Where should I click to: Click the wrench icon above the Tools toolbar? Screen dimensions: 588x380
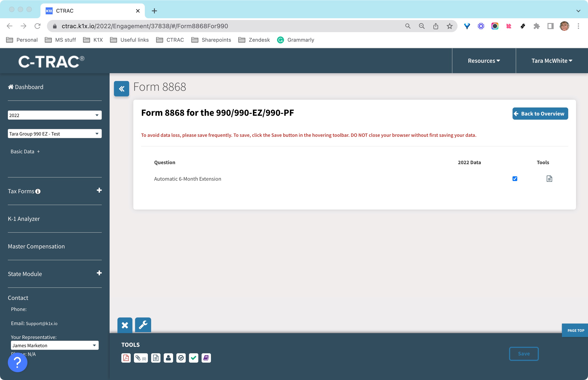click(x=143, y=325)
